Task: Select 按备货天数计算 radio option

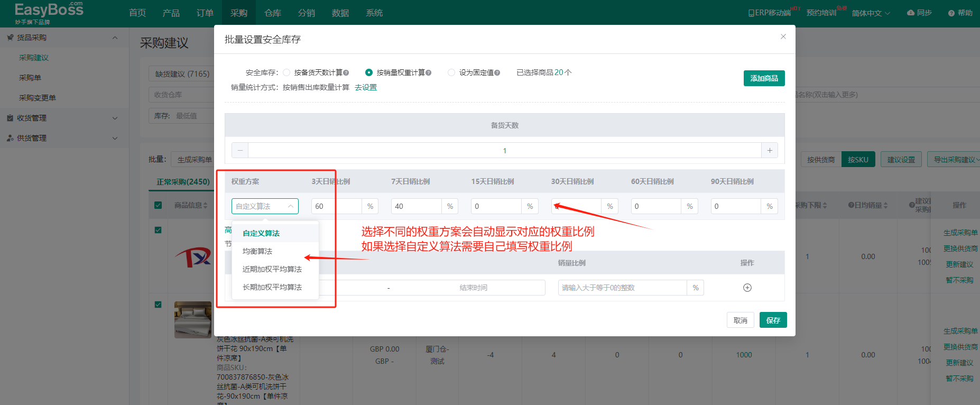Action: click(x=286, y=72)
